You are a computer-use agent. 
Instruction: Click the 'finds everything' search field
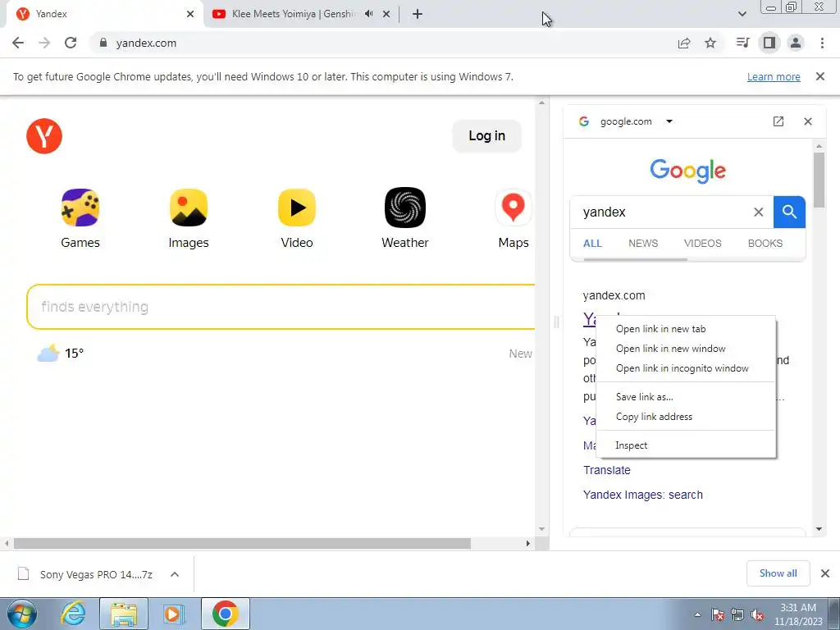click(x=281, y=307)
